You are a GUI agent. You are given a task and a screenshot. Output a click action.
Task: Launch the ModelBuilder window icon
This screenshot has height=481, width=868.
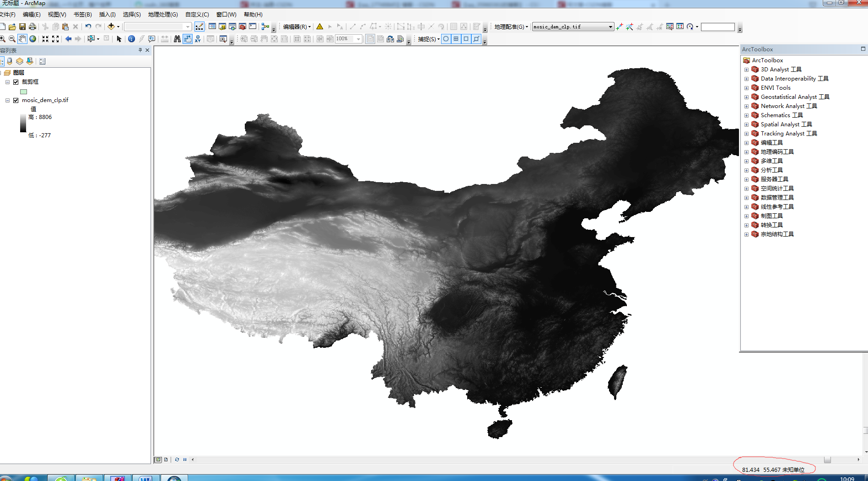(265, 27)
